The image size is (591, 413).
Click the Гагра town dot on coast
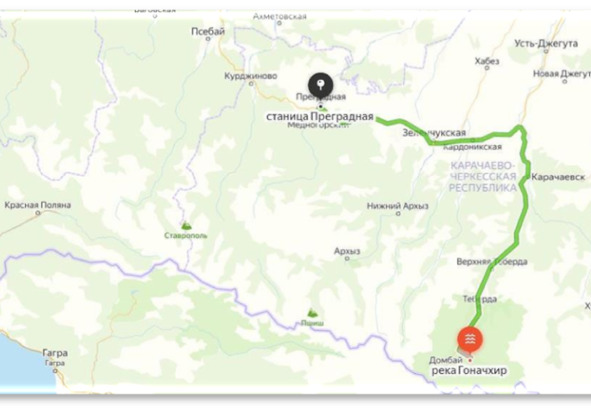pos(55,371)
